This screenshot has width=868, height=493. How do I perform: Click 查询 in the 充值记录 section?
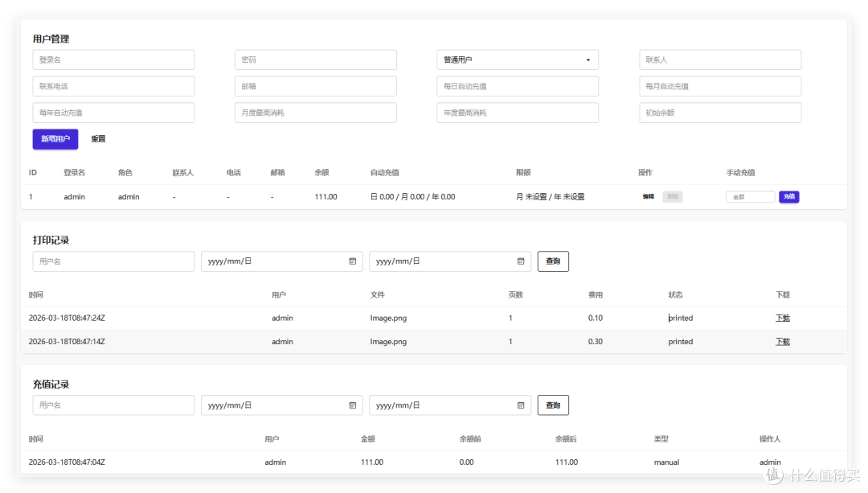[553, 405]
